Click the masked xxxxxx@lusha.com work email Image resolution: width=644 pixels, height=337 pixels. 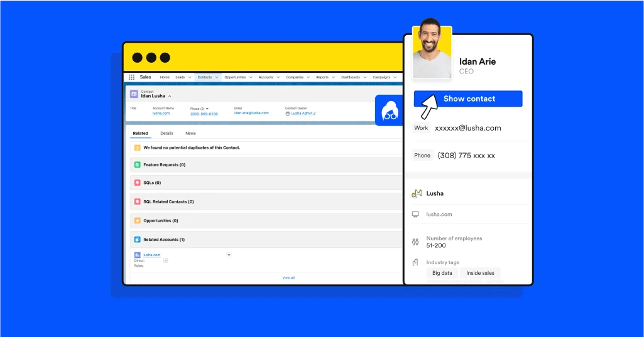click(x=468, y=128)
